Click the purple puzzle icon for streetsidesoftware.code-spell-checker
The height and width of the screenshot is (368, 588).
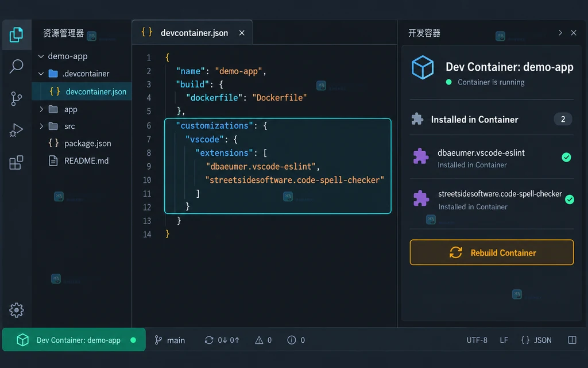(421, 198)
